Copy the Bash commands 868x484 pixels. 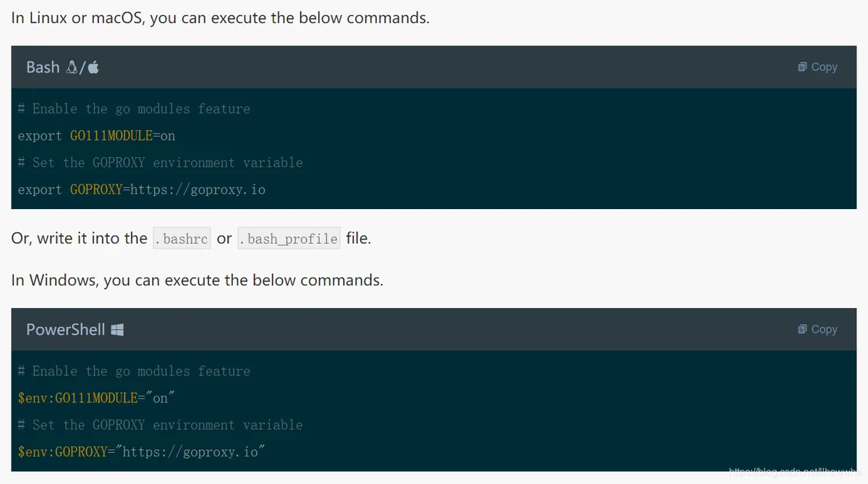point(817,67)
